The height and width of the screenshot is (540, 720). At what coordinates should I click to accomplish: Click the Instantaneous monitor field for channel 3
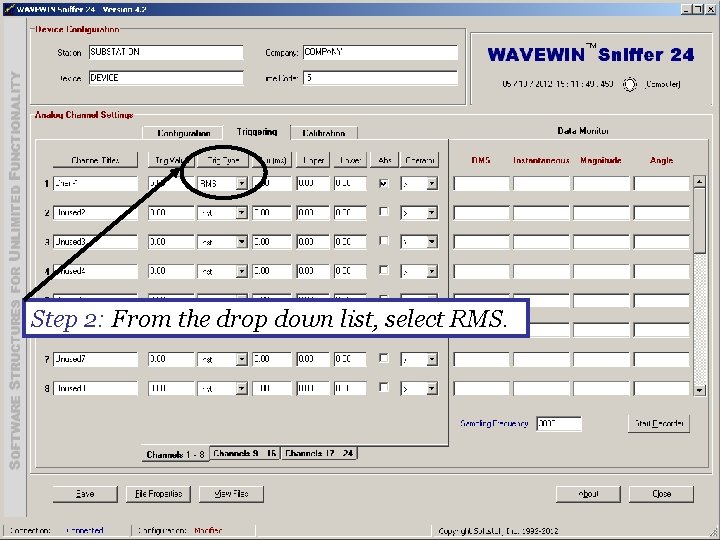pos(541,242)
